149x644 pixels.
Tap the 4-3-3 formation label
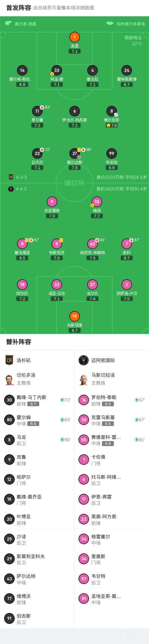(x=21, y=177)
